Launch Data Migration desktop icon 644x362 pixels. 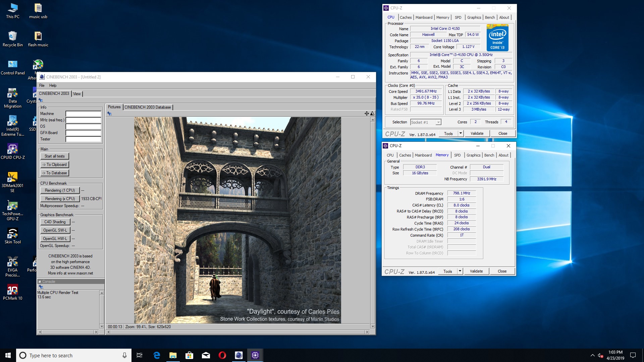pos(13,98)
